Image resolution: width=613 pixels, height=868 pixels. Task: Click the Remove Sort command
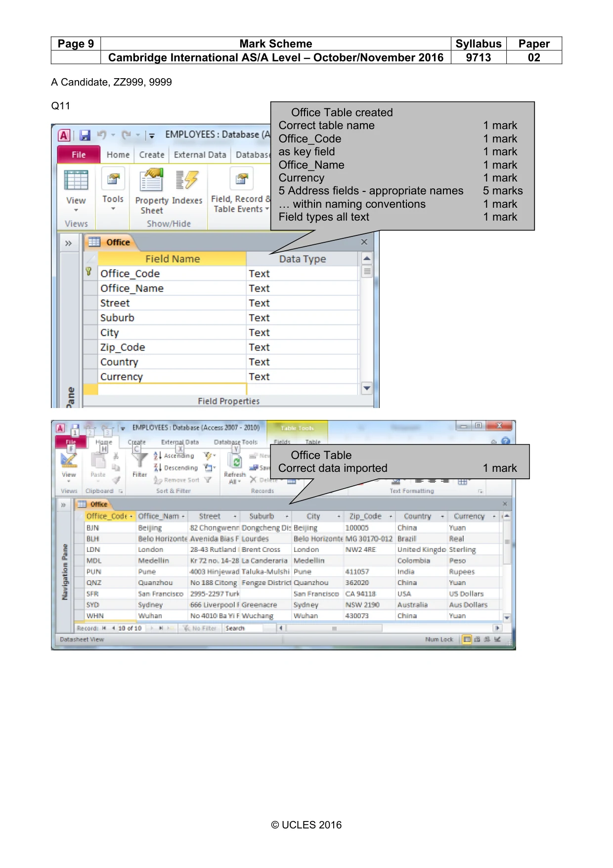pos(176,480)
